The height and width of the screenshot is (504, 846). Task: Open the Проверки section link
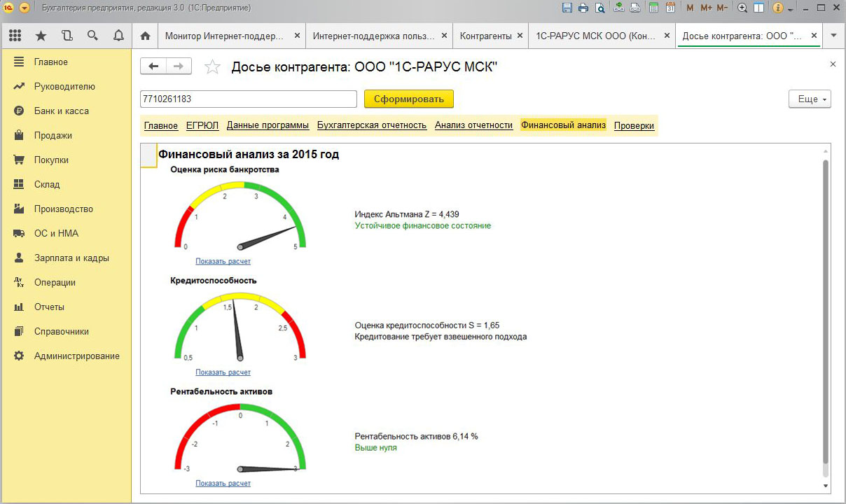[x=634, y=126]
